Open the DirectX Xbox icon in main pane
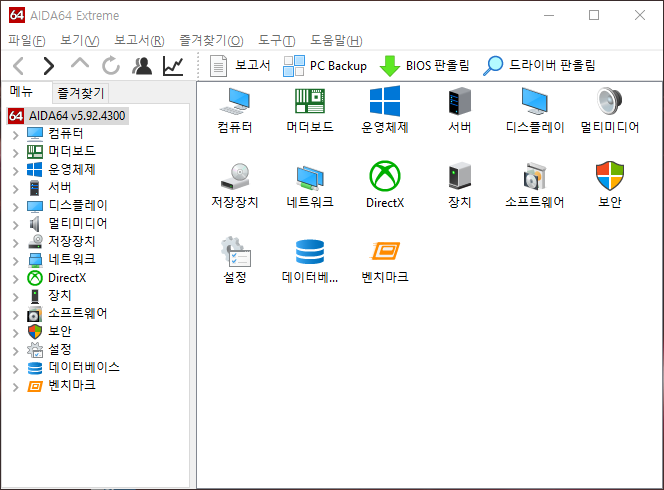 (385, 176)
